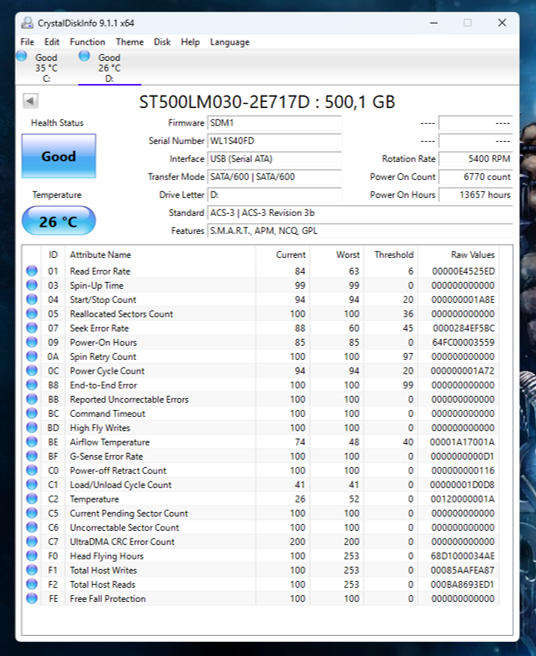Image resolution: width=536 pixels, height=656 pixels.
Task: Click status icon for Airflow Temperature
Action: (32, 441)
